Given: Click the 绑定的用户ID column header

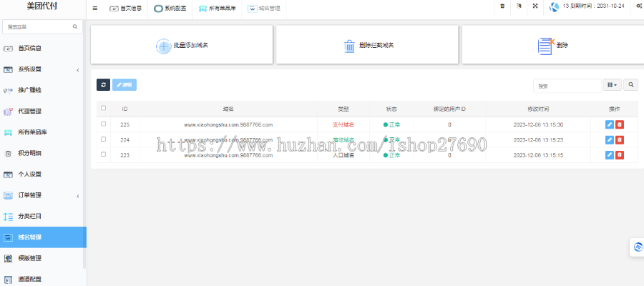Looking at the screenshot, I should tap(449, 109).
